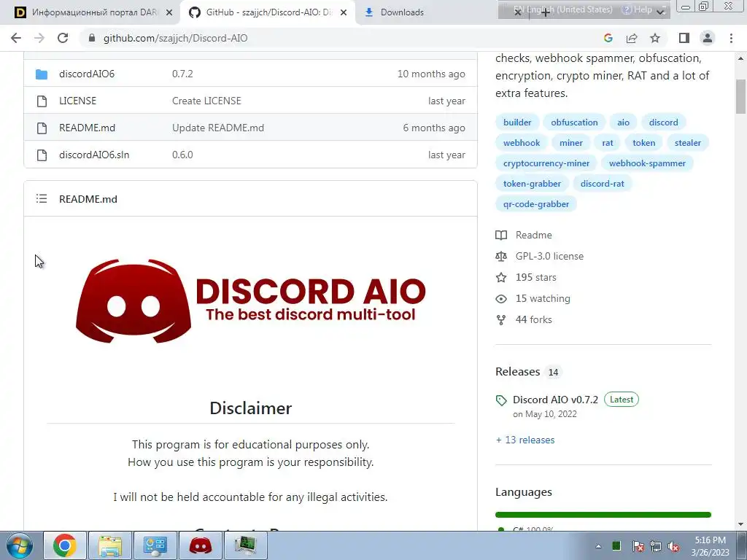This screenshot has width=747, height=560.
Task: Click the page vertical scrollbar thumb
Action: pyautogui.click(x=740, y=97)
